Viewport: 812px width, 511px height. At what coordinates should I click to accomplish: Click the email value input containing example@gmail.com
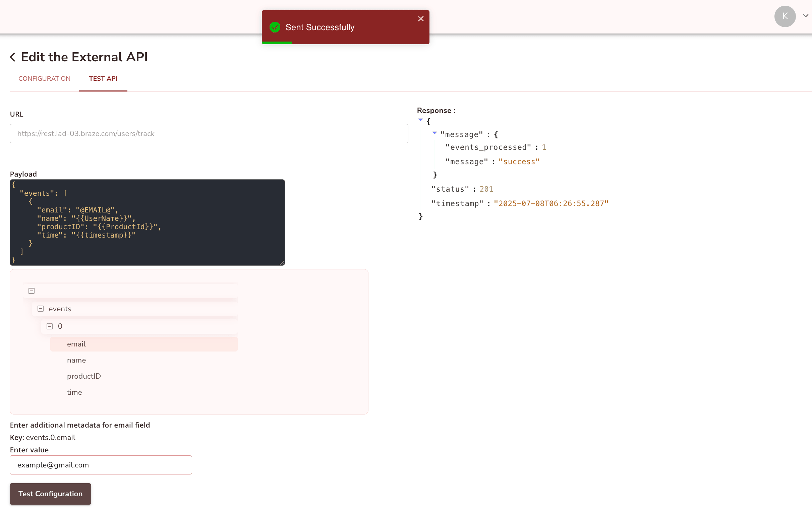point(101,465)
